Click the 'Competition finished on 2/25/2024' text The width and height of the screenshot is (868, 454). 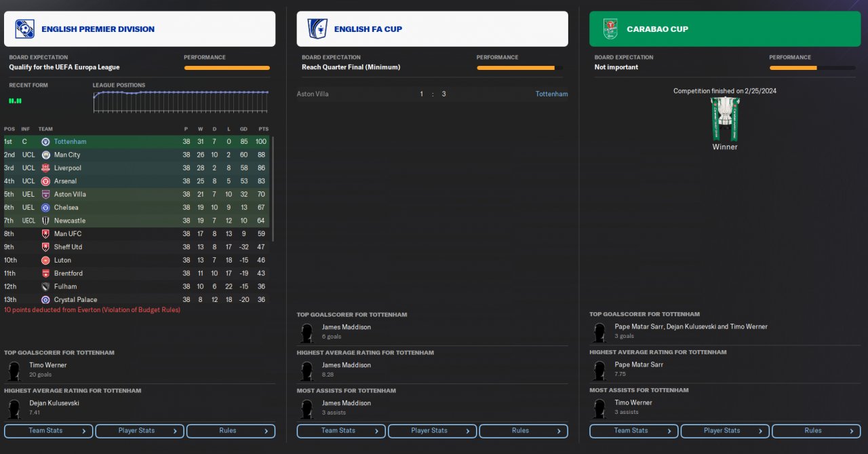(x=725, y=91)
